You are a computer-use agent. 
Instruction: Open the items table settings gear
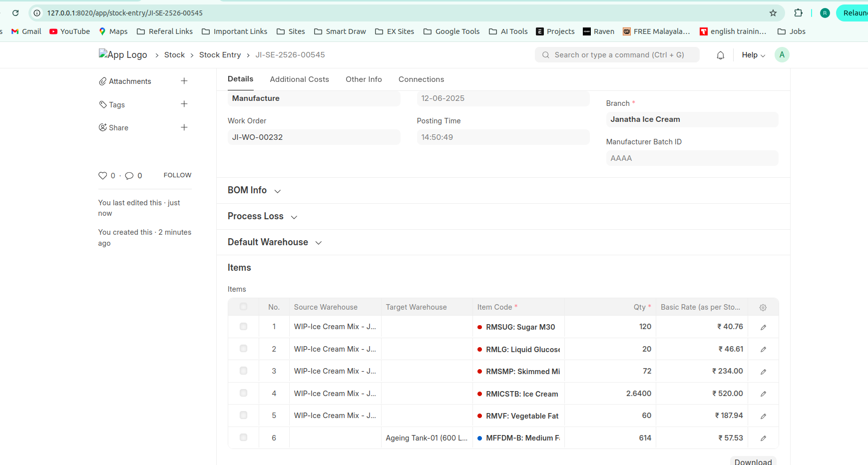click(x=763, y=308)
